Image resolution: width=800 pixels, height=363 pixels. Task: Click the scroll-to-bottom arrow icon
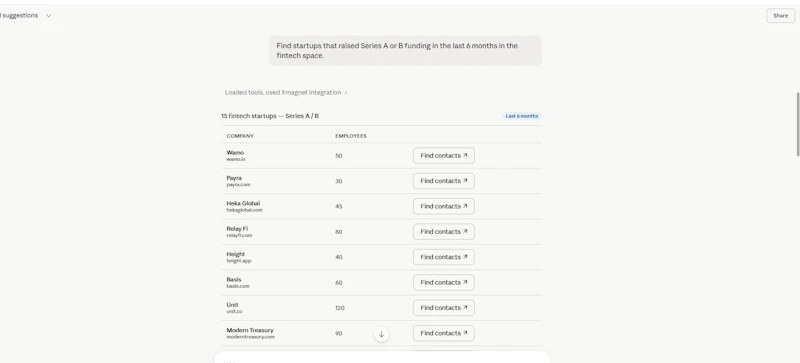[381, 334]
